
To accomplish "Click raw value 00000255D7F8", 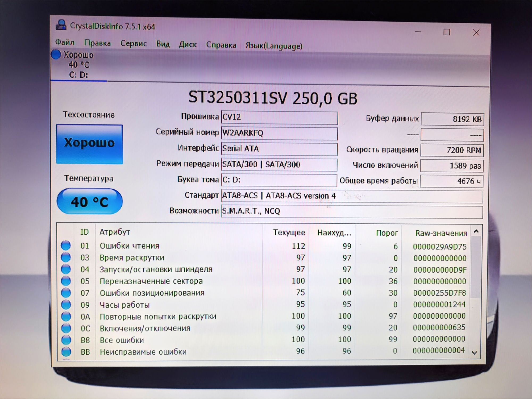I will (x=439, y=293).
